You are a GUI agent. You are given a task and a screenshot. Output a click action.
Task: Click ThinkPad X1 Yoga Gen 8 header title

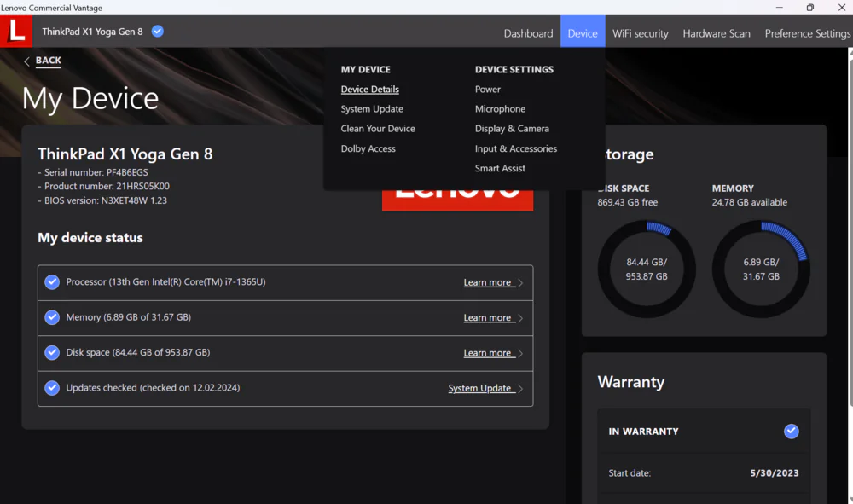point(92,32)
